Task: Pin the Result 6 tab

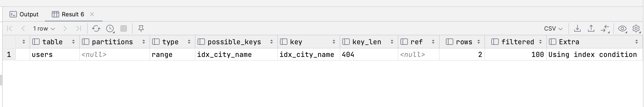Action: click(141, 28)
